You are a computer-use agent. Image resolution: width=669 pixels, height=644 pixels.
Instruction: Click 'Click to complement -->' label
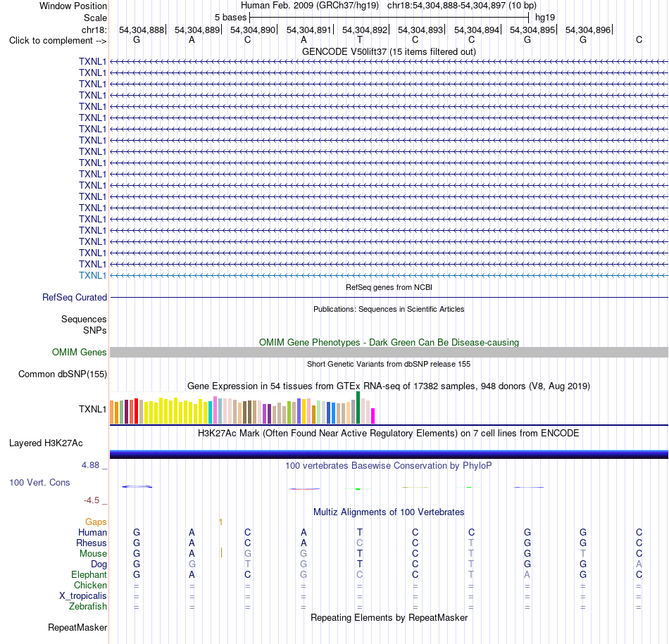coord(58,41)
